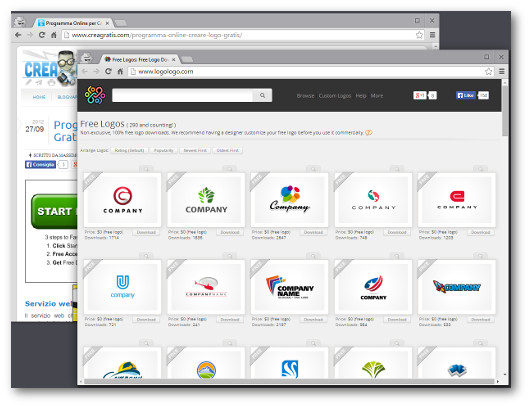Go back in the front logologo browser window

pyautogui.click(x=85, y=71)
